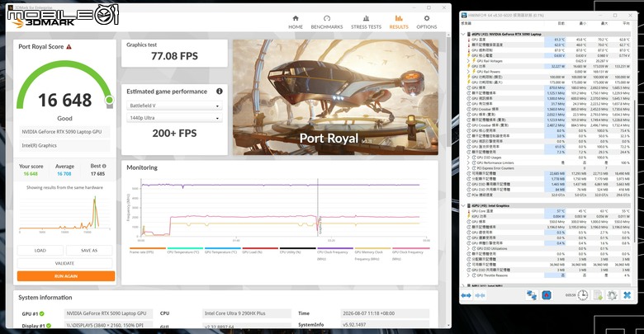Click the Port Royal preview thumbnail
This screenshot has height=334, width=644.
335,97
